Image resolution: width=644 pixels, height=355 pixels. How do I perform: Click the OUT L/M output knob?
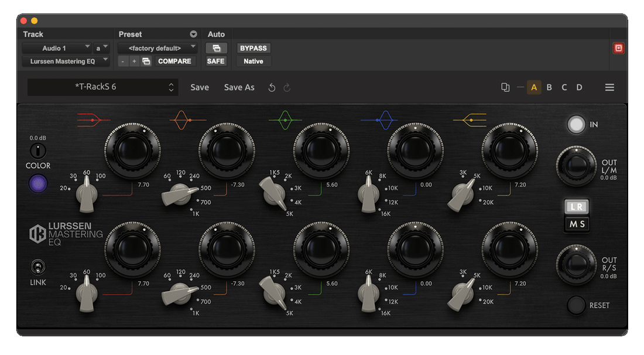[576, 166]
